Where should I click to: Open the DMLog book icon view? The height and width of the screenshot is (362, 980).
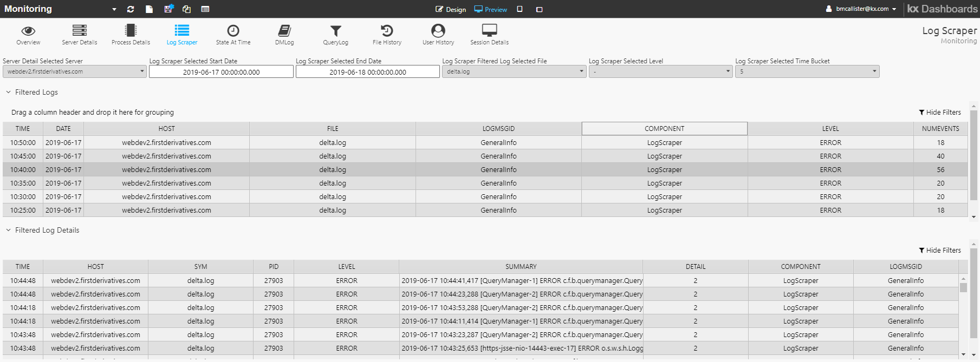(x=284, y=35)
